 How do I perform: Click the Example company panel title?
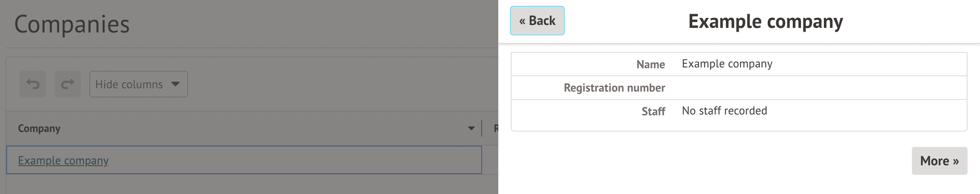pos(765,22)
